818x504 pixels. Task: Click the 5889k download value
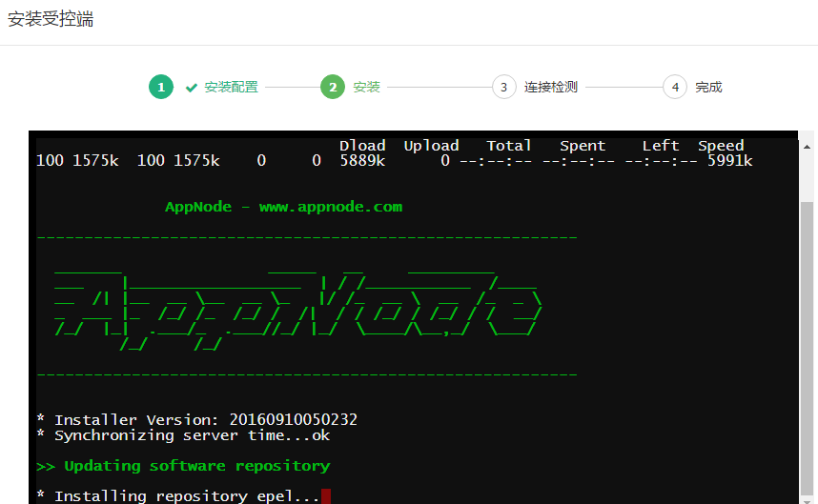pyautogui.click(x=362, y=160)
